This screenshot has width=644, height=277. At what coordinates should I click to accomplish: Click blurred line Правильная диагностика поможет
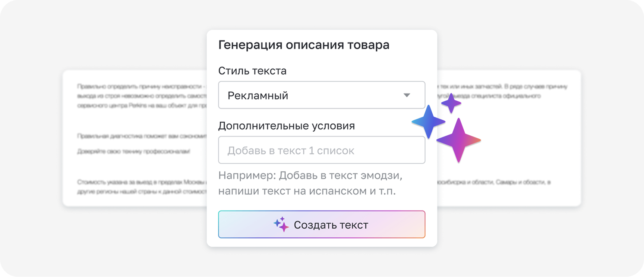(x=142, y=136)
